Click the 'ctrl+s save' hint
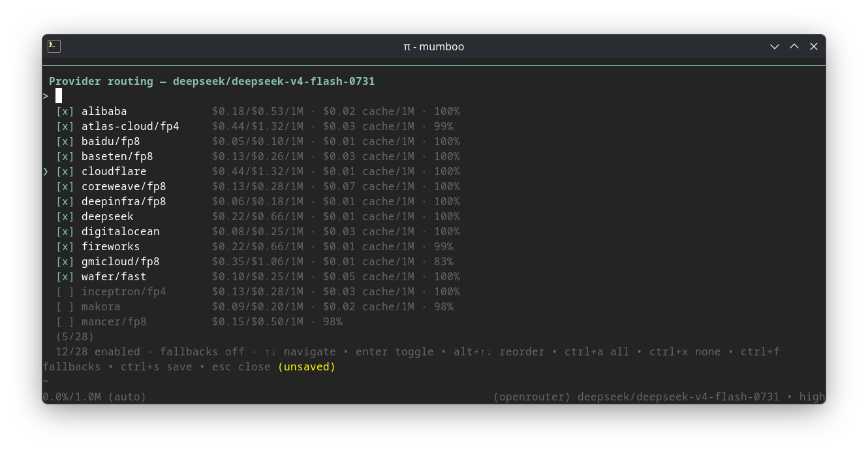The width and height of the screenshot is (868, 454). coord(157,366)
